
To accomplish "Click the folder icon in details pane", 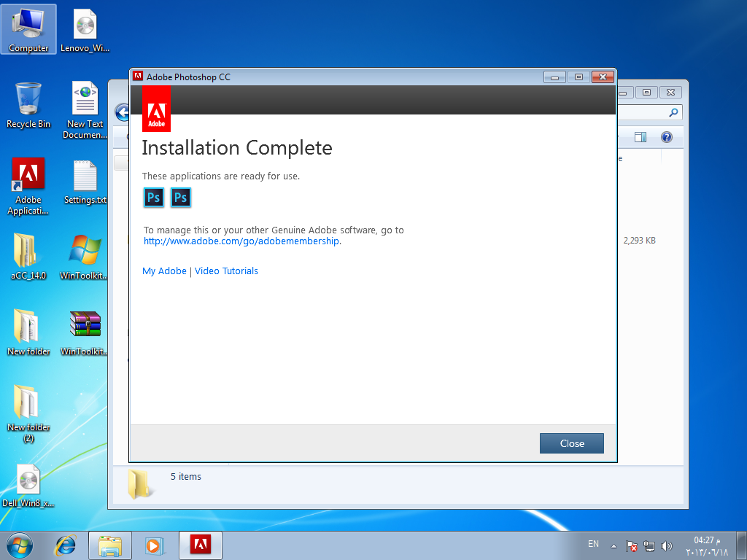I will [139, 484].
